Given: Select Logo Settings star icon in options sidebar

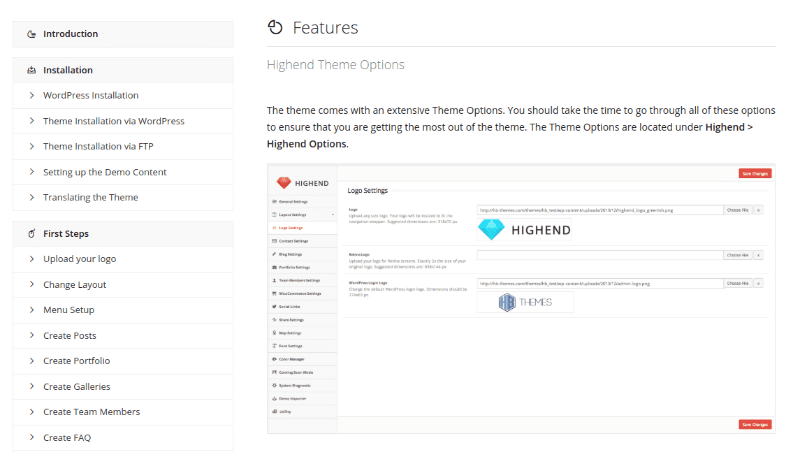Looking at the screenshot, I should click(x=274, y=228).
